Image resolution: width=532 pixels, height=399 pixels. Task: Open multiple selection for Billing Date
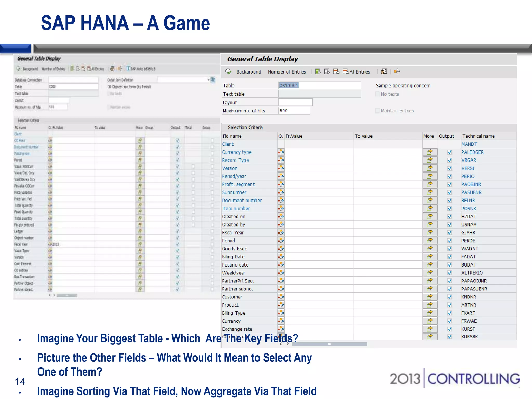[430, 257]
